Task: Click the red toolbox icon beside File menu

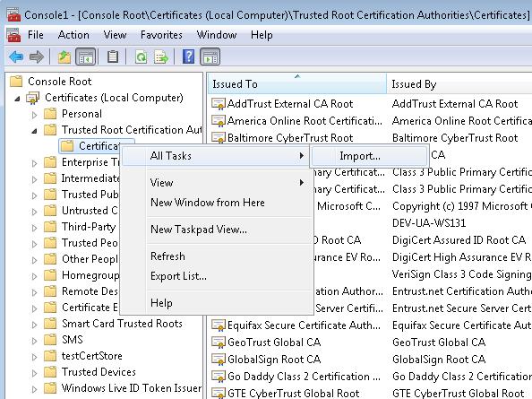Action: point(14,35)
